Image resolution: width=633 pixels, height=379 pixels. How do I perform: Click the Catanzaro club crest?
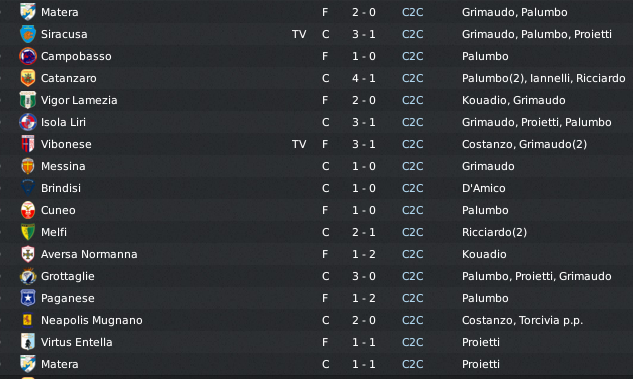(28, 78)
